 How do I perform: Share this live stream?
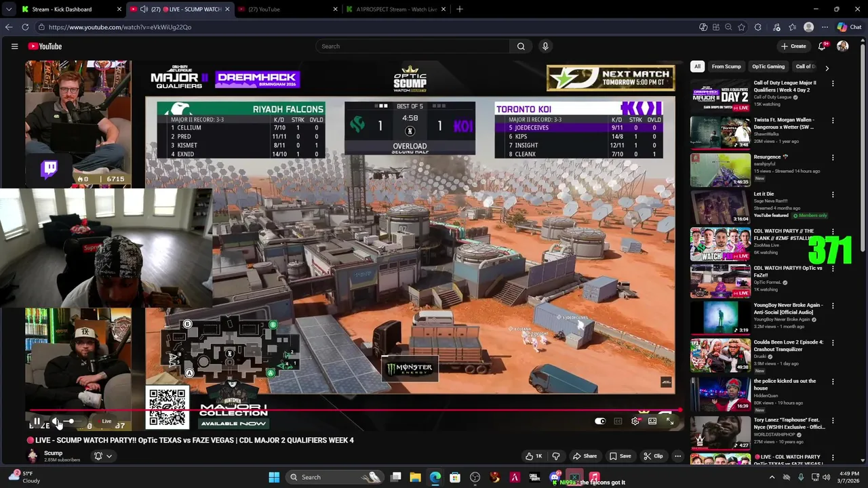click(585, 456)
